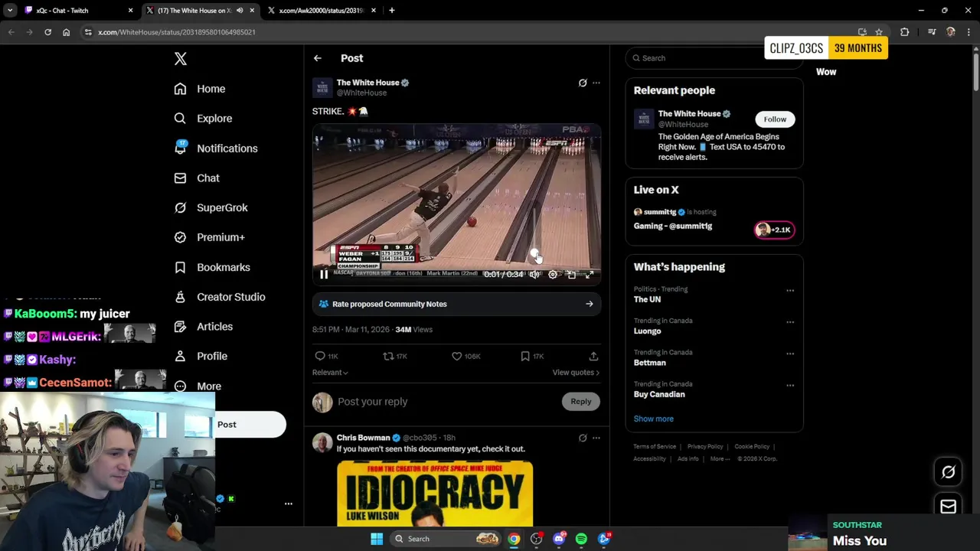Open three-dot menu on Chris Bowman reply

pos(596,439)
